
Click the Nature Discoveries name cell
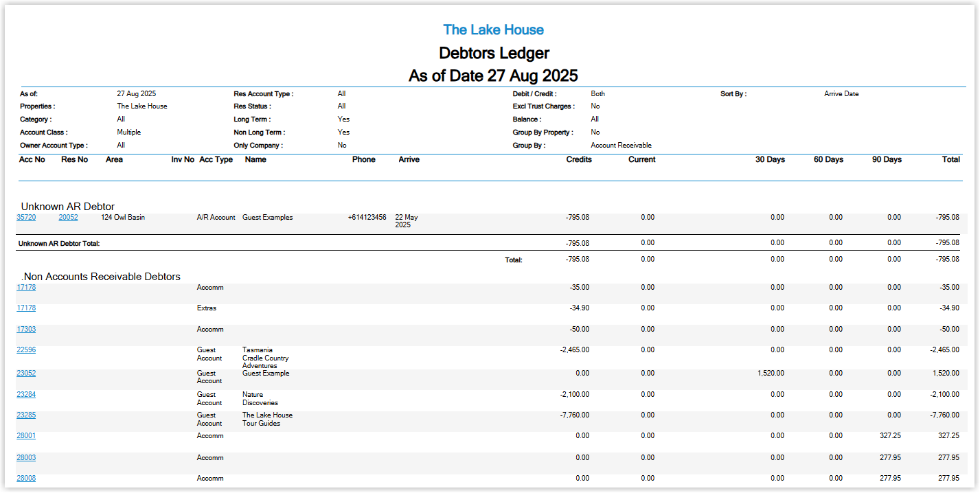(260, 399)
